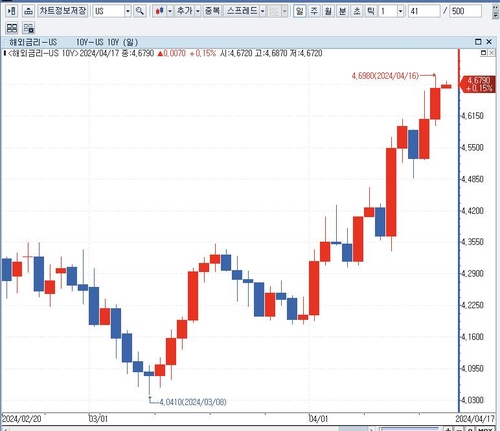This screenshot has height=431, width=500.
Task: Click the bar count field showing 41
Action: (424, 11)
